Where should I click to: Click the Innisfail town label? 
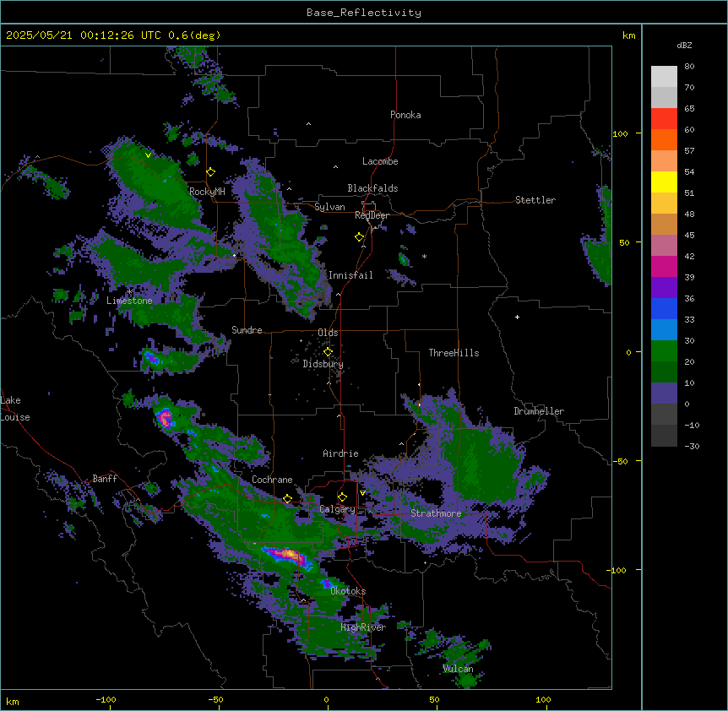[350, 275]
